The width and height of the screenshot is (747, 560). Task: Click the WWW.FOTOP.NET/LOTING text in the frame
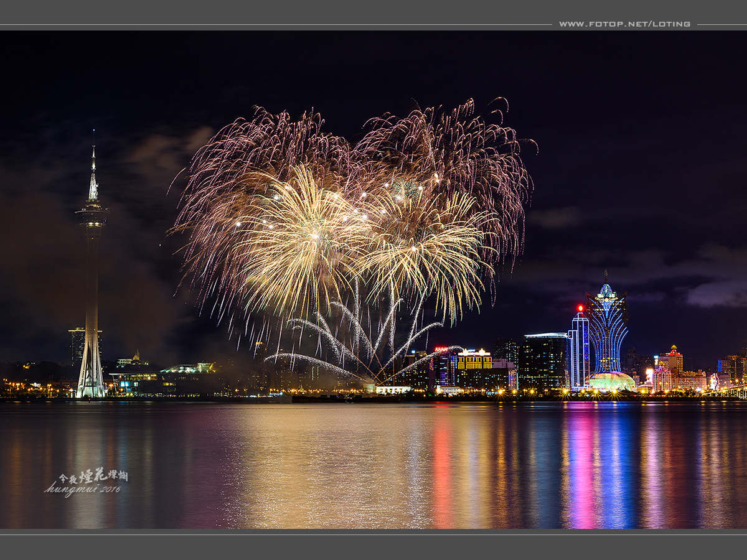(624, 24)
